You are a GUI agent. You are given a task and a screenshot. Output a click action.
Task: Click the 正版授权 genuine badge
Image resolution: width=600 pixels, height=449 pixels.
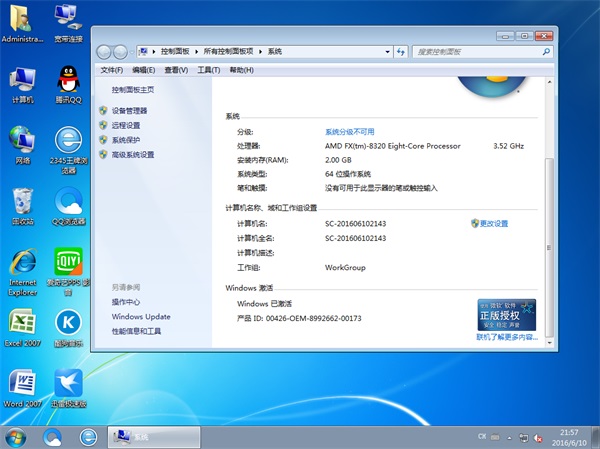pos(507,315)
